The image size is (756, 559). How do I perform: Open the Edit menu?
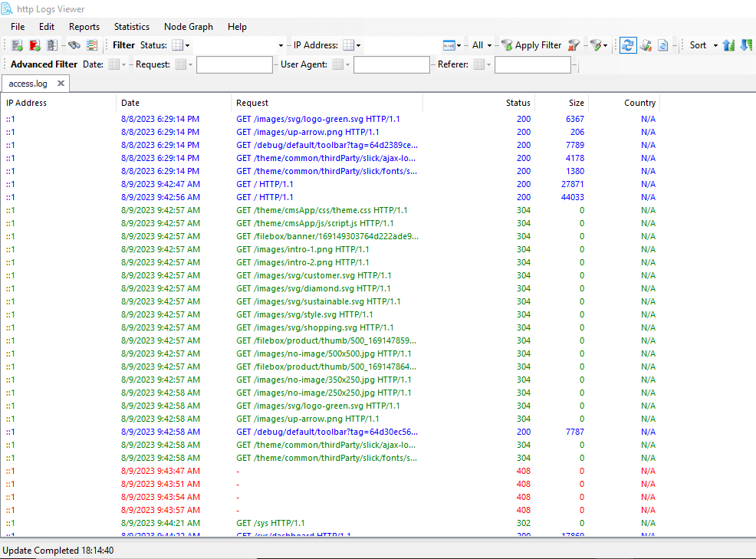click(x=47, y=27)
